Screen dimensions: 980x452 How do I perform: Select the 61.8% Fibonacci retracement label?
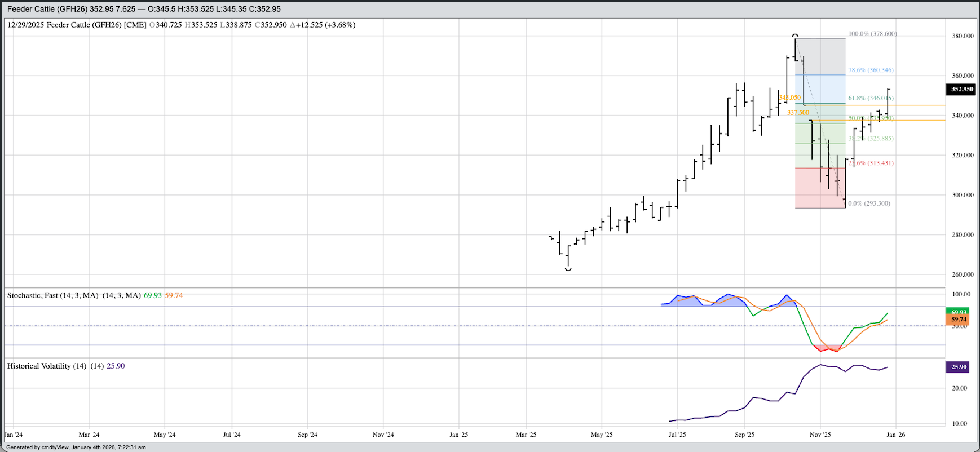point(871,98)
